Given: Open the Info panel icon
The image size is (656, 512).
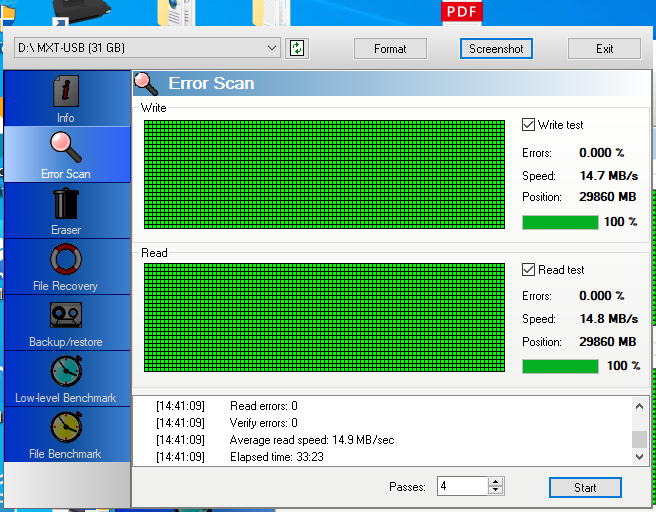Looking at the screenshot, I should click(x=65, y=93).
